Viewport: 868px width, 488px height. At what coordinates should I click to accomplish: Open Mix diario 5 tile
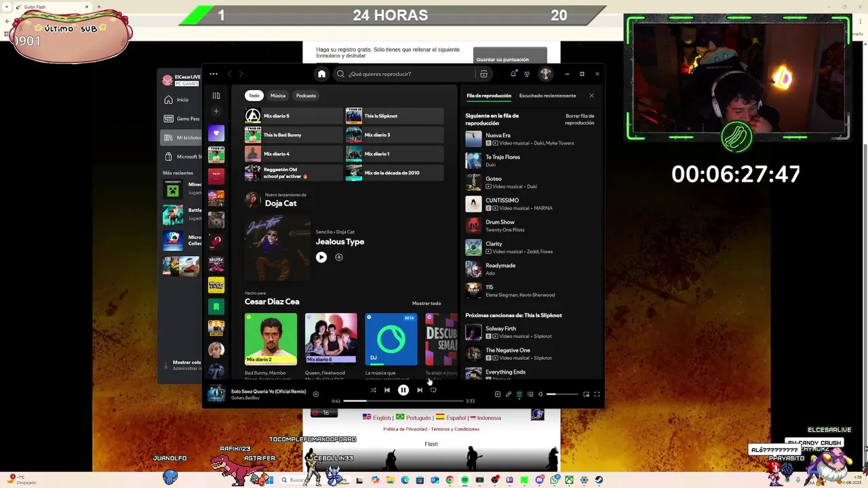tap(294, 116)
